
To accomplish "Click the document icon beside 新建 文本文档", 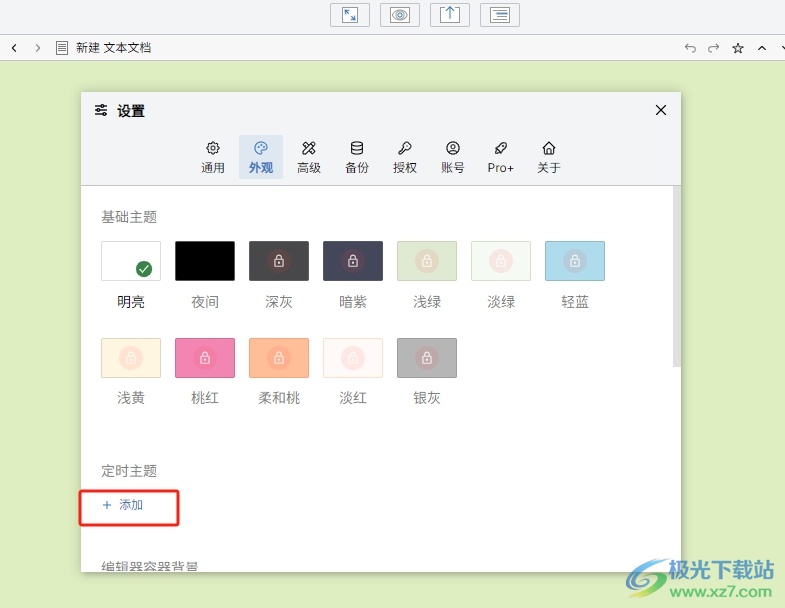I will (62, 48).
